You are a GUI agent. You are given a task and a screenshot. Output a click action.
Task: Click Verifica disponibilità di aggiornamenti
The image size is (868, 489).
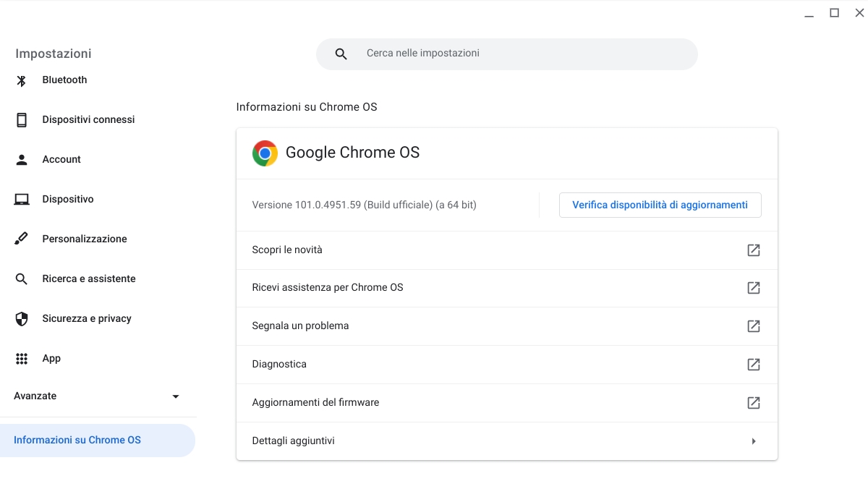tap(660, 205)
